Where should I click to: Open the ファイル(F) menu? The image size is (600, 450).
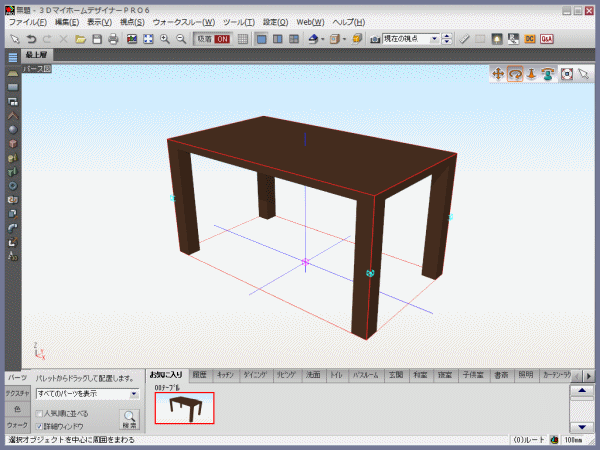click(27, 21)
